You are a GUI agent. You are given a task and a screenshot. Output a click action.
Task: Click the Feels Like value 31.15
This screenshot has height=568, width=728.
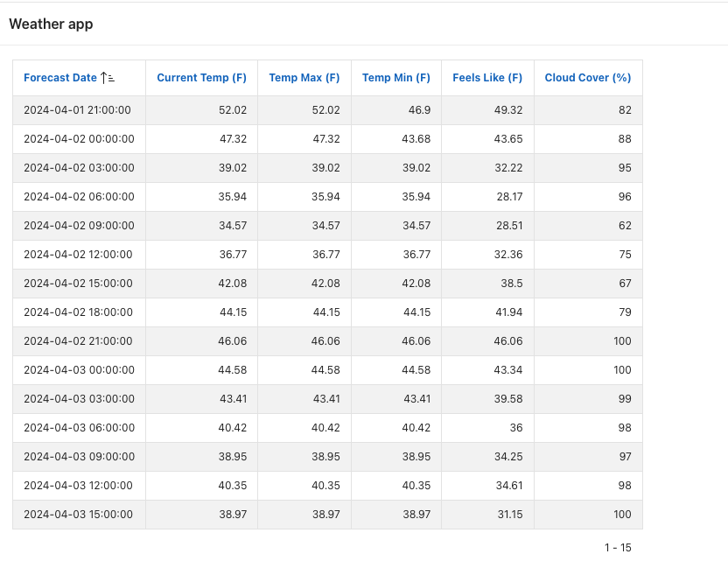[509, 515]
